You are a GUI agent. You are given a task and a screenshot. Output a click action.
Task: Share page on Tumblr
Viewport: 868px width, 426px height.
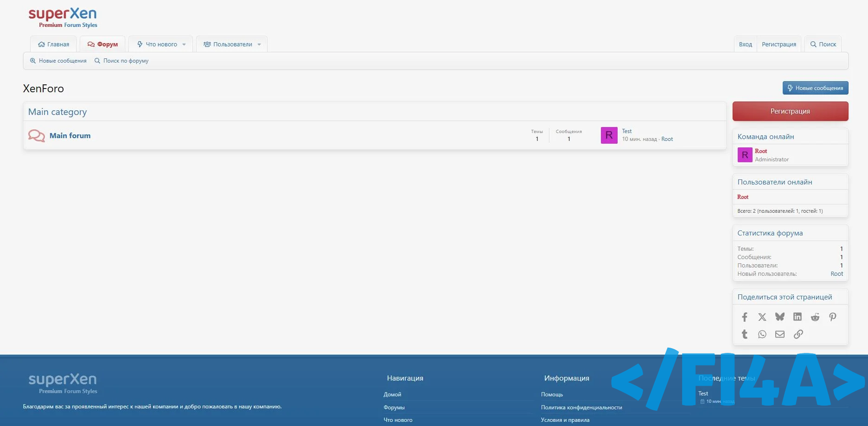click(745, 334)
